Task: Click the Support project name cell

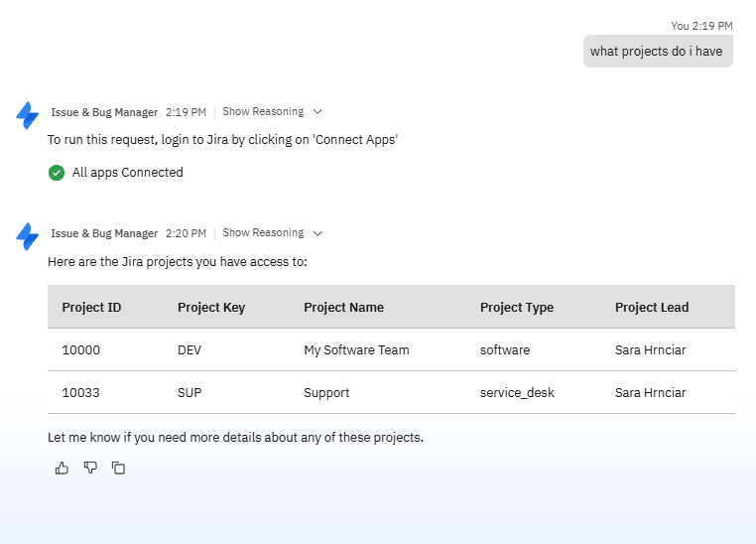Action: pyautogui.click(x=326, y=392)
